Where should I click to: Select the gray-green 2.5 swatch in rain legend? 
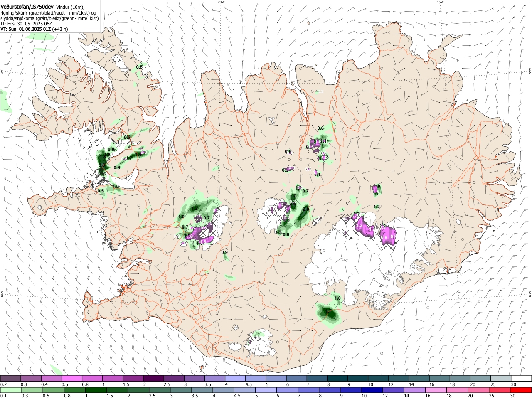(159, 390)
